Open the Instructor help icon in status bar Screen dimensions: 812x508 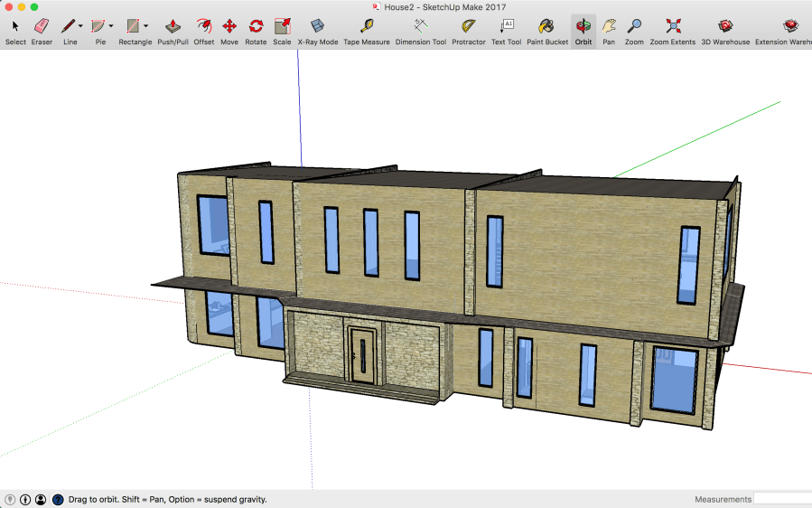click(58, 499)
